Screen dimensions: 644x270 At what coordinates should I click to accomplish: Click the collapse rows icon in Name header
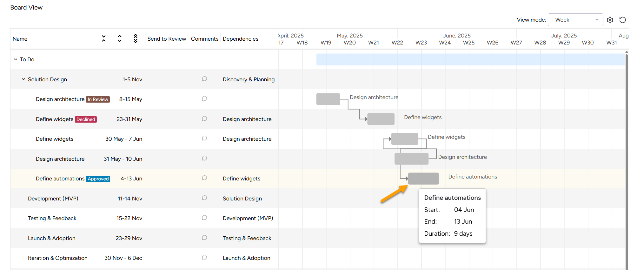point(104,39)
